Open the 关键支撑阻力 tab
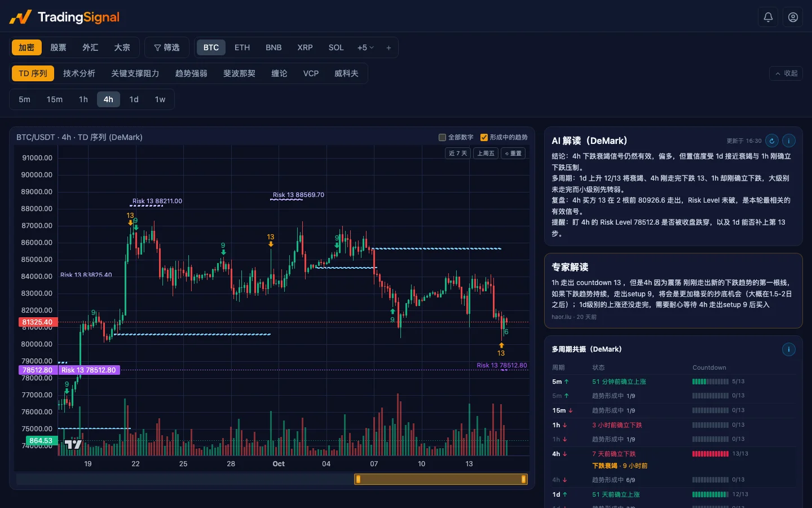812x508 pixels. click(135, 73)
